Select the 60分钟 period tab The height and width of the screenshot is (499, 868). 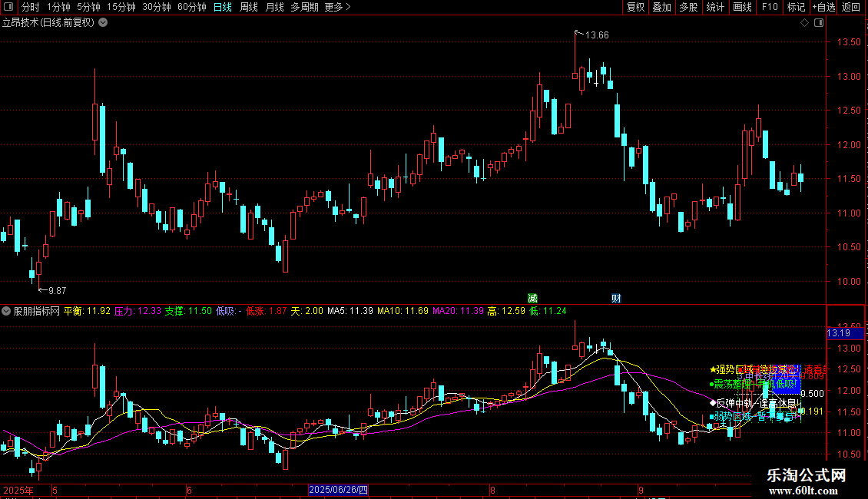point(192,7)
